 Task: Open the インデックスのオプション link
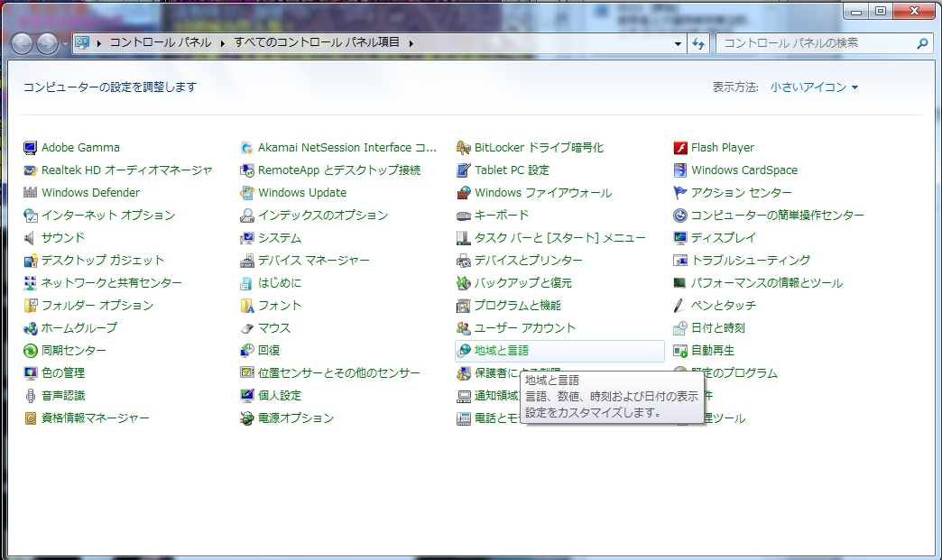point(323,216)
